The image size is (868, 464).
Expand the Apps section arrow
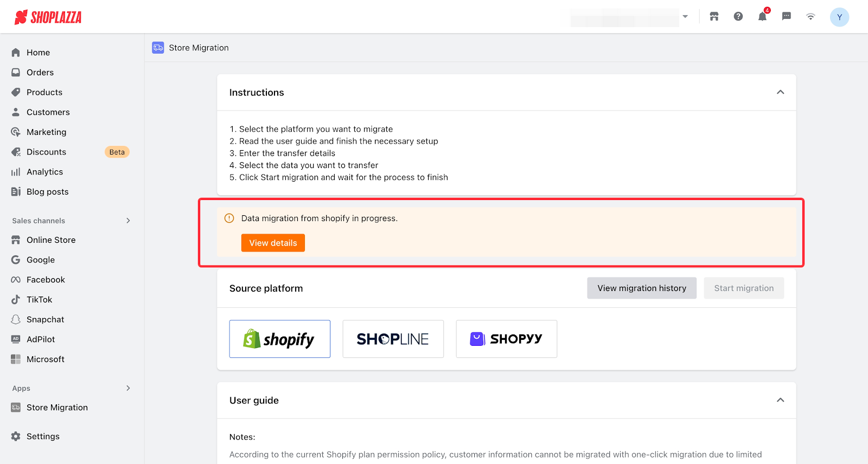pos(128,388)
